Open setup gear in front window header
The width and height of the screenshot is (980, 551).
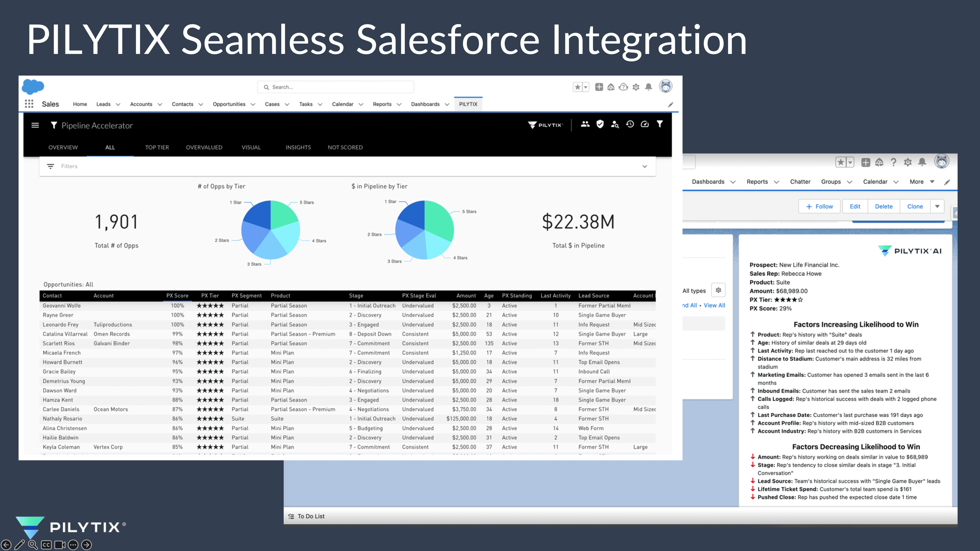pos(636,87)
